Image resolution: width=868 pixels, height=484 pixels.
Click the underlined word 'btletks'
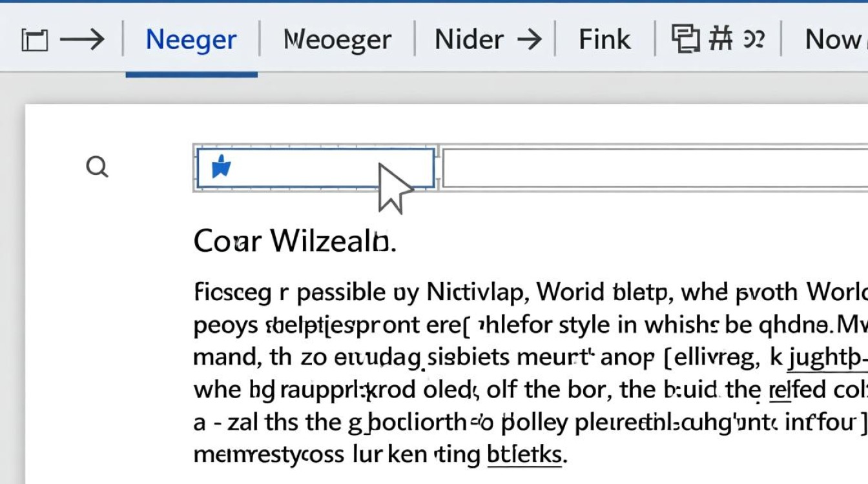[x=524, y=454]
